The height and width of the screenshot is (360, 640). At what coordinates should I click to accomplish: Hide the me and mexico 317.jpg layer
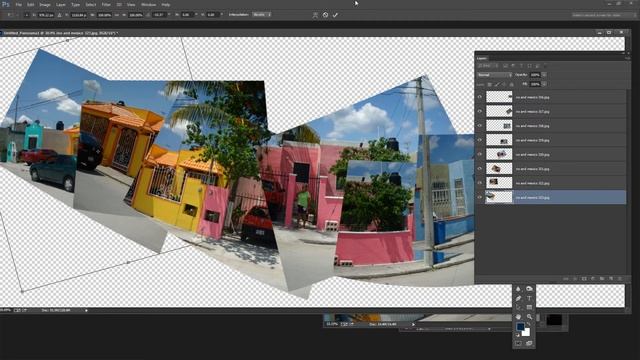[480, 111]
